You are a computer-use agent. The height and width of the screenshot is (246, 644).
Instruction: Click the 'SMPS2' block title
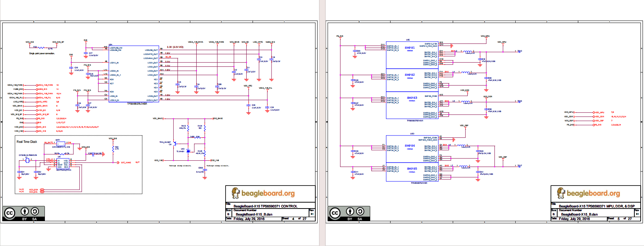[410, 75]
